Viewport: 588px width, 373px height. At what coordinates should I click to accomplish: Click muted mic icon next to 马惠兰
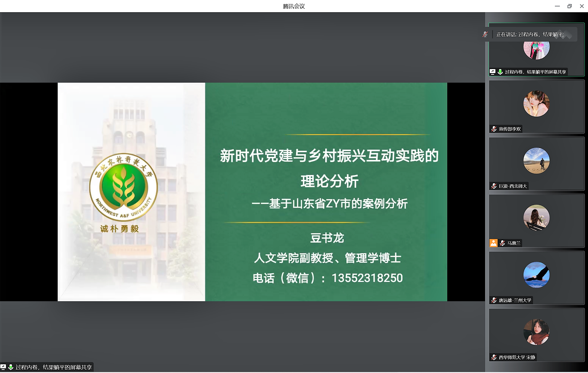pos(503,243)
